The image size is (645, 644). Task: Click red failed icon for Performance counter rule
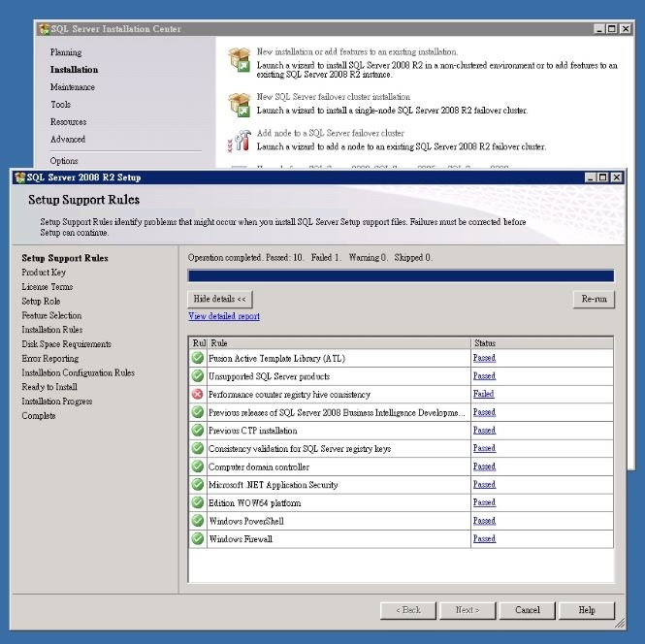tap(198, 394)
